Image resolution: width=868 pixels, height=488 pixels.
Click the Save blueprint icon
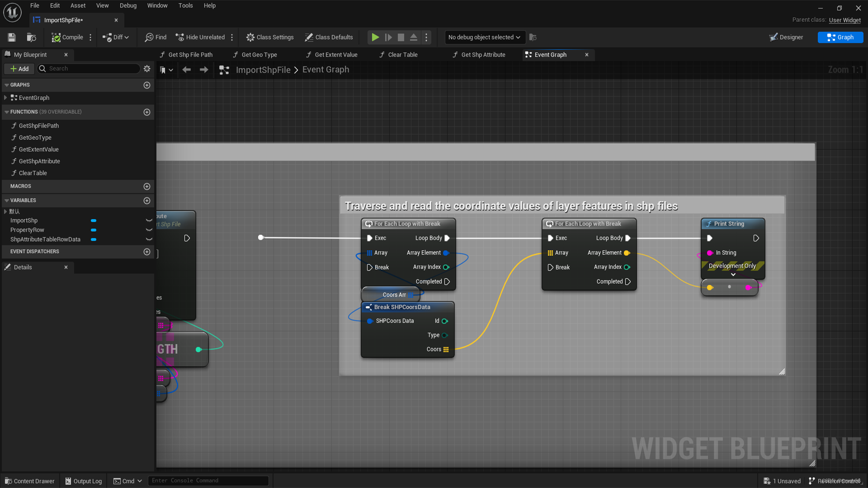12,38
